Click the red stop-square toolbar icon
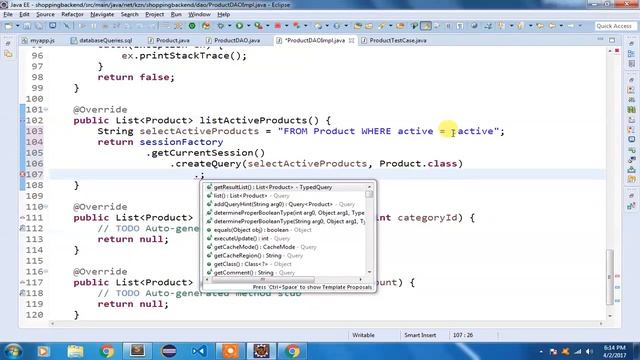 pyautogui.click(x=278, y=26)
